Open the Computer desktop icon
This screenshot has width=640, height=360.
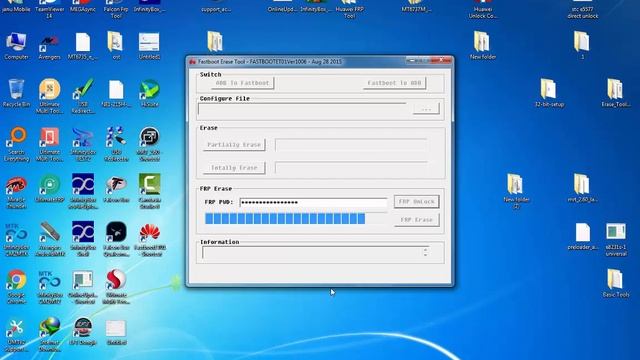coord(16,42)
